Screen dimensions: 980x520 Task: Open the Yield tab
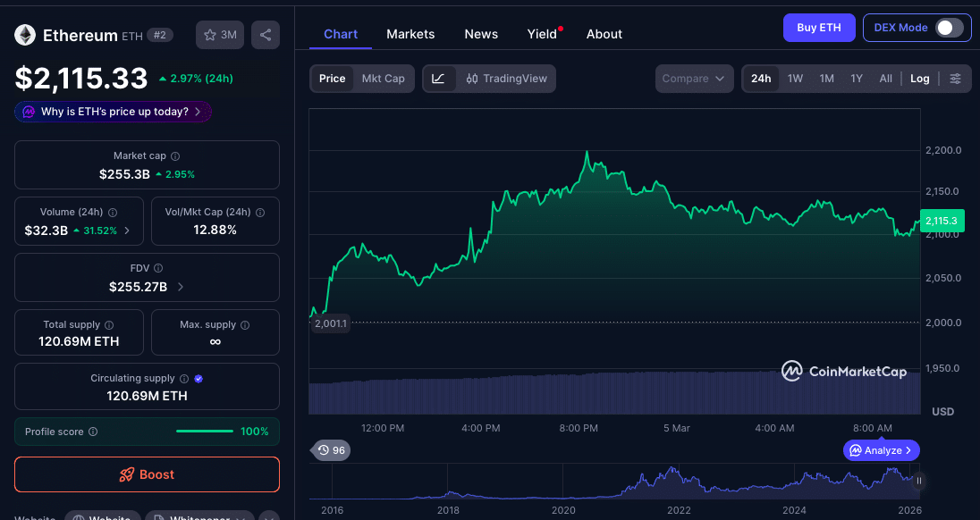[542, 34]
